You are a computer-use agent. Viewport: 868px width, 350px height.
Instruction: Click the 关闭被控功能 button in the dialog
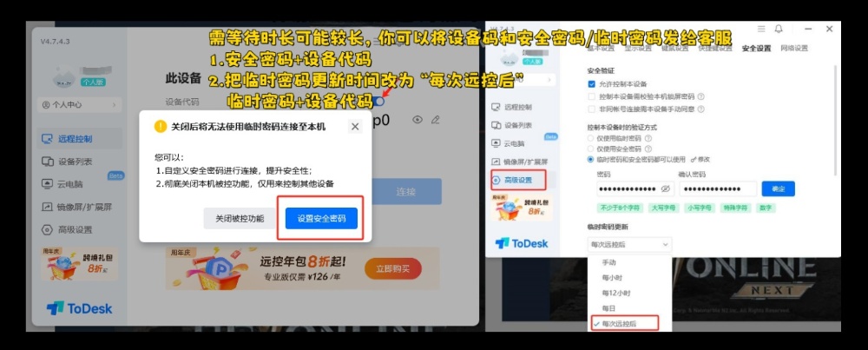tap(240, 218)
